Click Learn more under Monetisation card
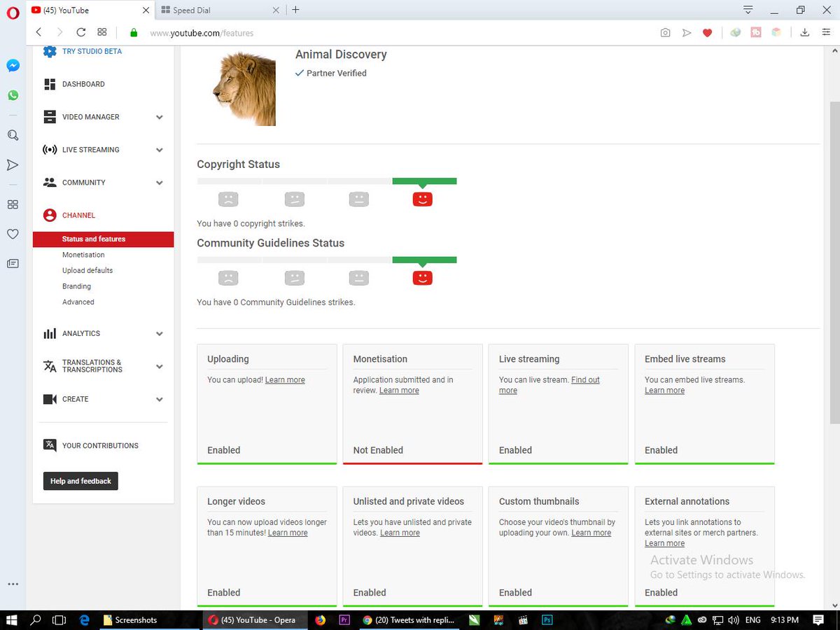840x630 pixels. (x=399, y=391)
